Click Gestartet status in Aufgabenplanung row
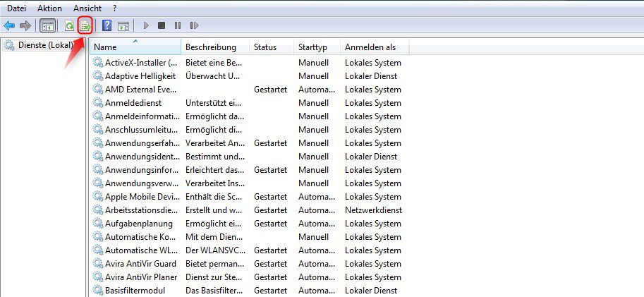644x297 pixels. click(270, 224)
